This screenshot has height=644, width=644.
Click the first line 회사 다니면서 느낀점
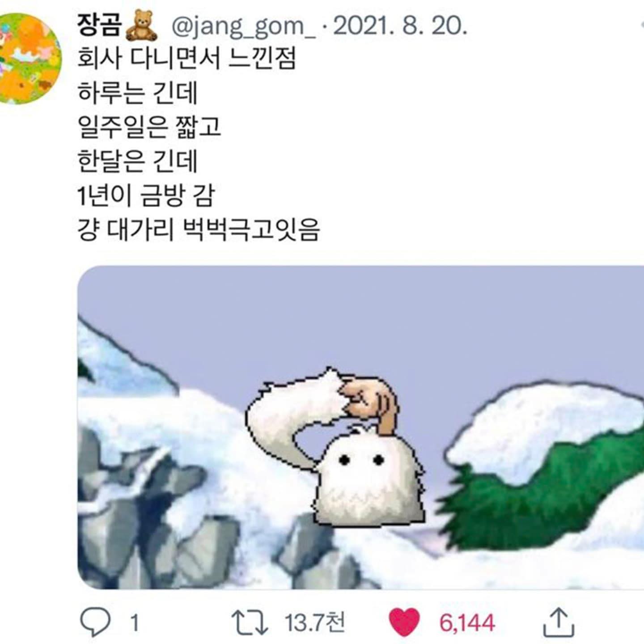click(x=187, y=59)
